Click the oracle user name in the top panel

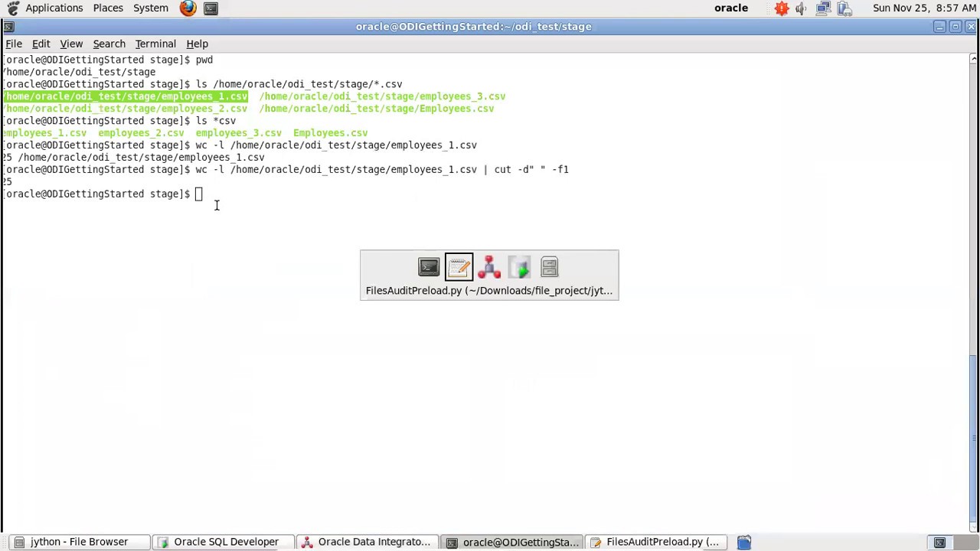point(731,8)
